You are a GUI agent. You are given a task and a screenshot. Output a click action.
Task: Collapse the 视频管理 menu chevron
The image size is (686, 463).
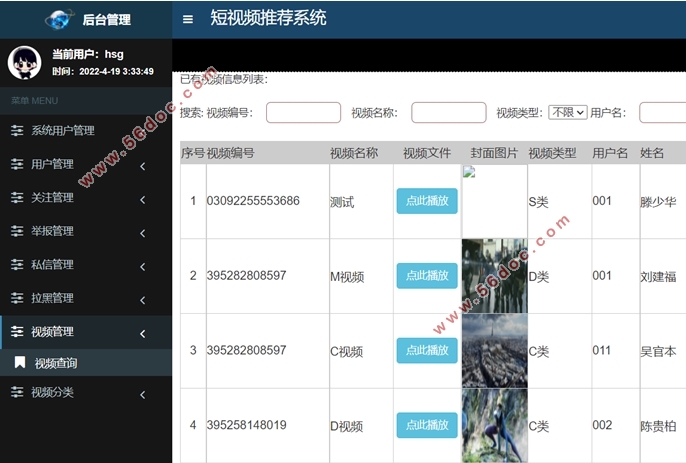pos(142,332)
